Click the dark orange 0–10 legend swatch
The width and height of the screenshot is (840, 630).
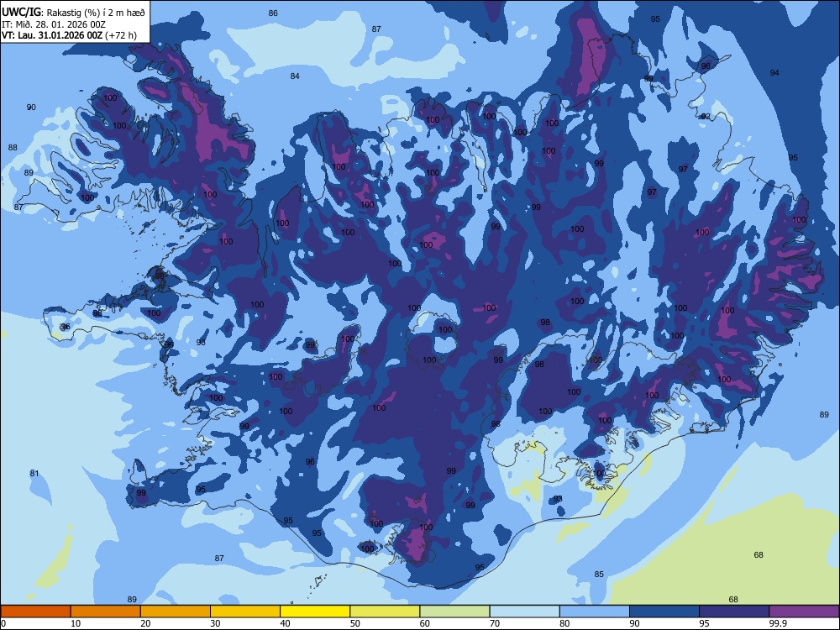point(35,612)
